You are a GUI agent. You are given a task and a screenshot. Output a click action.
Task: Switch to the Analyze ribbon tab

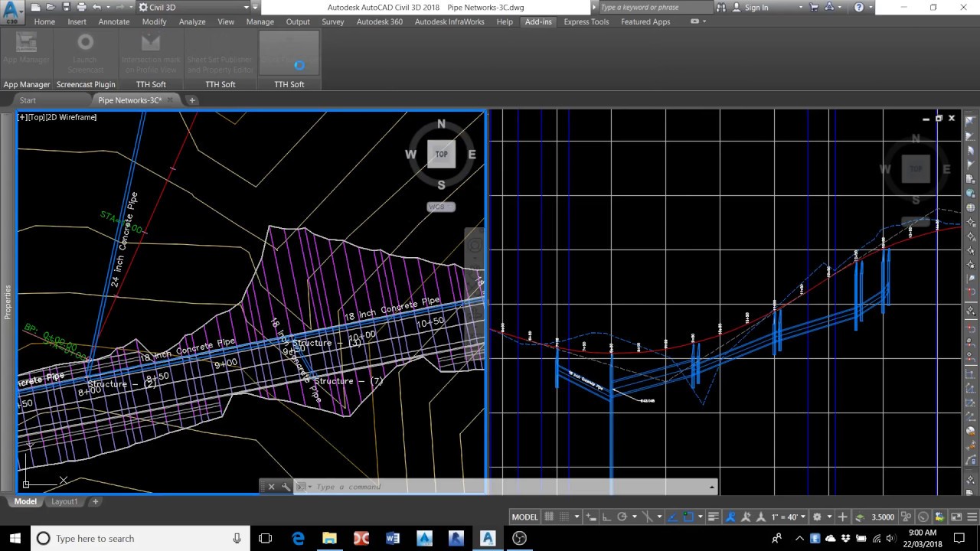point(192,21)
